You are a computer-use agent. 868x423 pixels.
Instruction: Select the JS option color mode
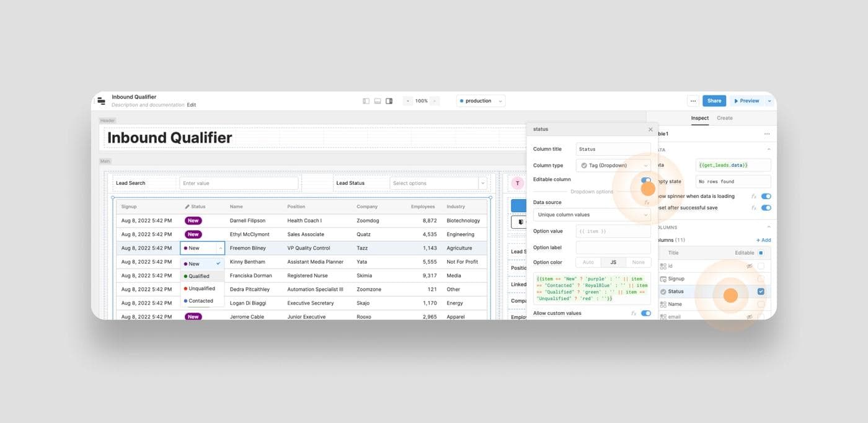point(613,262)
